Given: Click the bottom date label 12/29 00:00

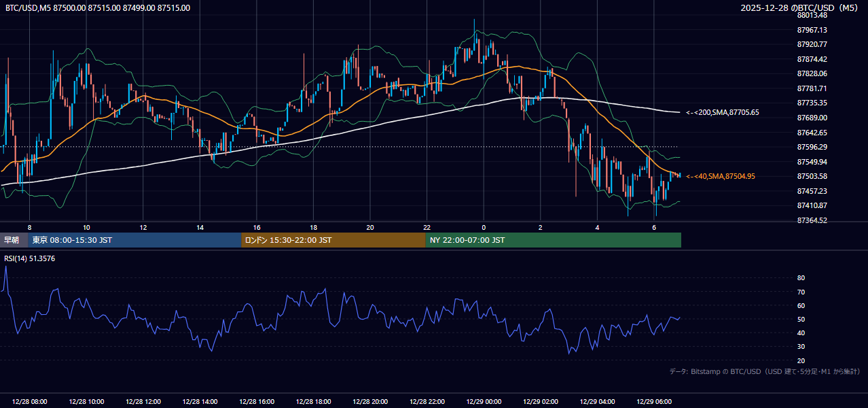Looking at the screenshot, I should (484, 402).
